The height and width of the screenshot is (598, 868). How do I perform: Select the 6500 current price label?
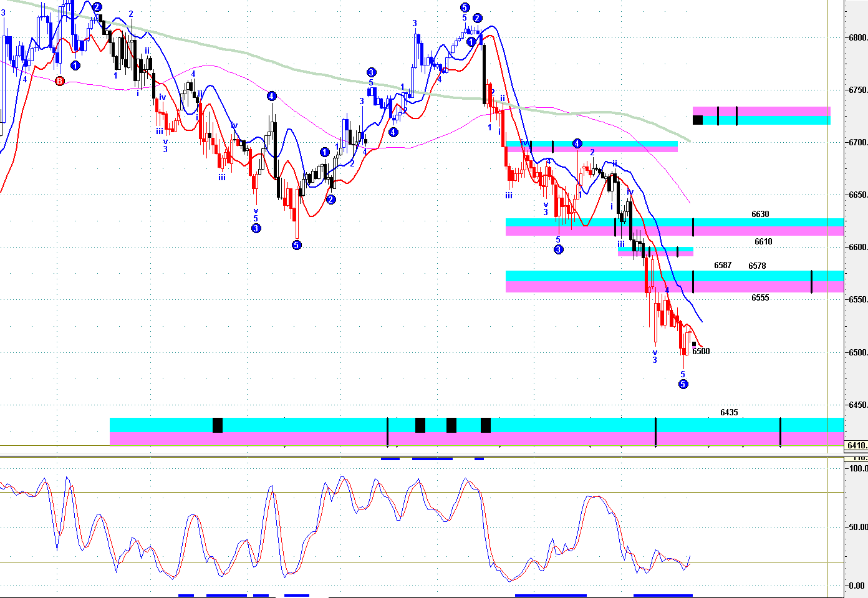click(x=701, y=351)
